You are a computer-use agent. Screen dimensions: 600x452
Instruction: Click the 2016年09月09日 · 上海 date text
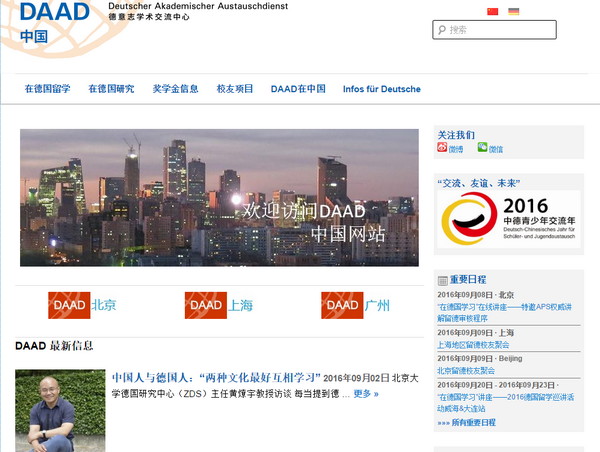click(476, 333)
